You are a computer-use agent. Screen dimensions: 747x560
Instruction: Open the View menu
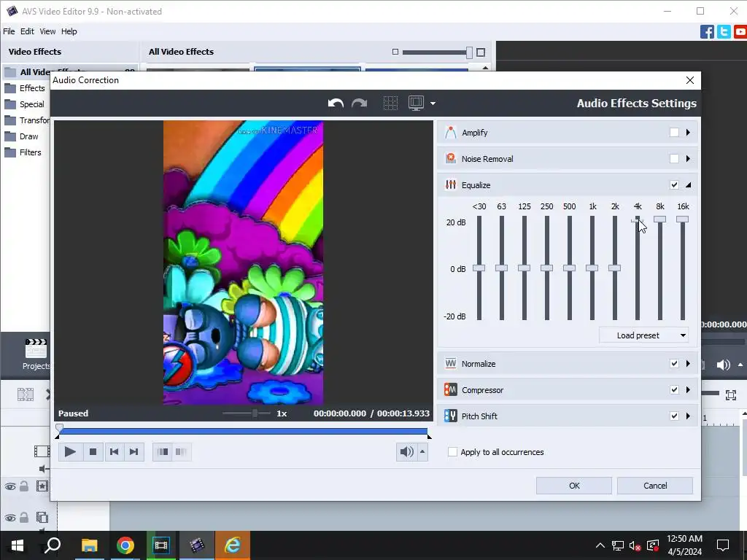click(x=47, y=31)
